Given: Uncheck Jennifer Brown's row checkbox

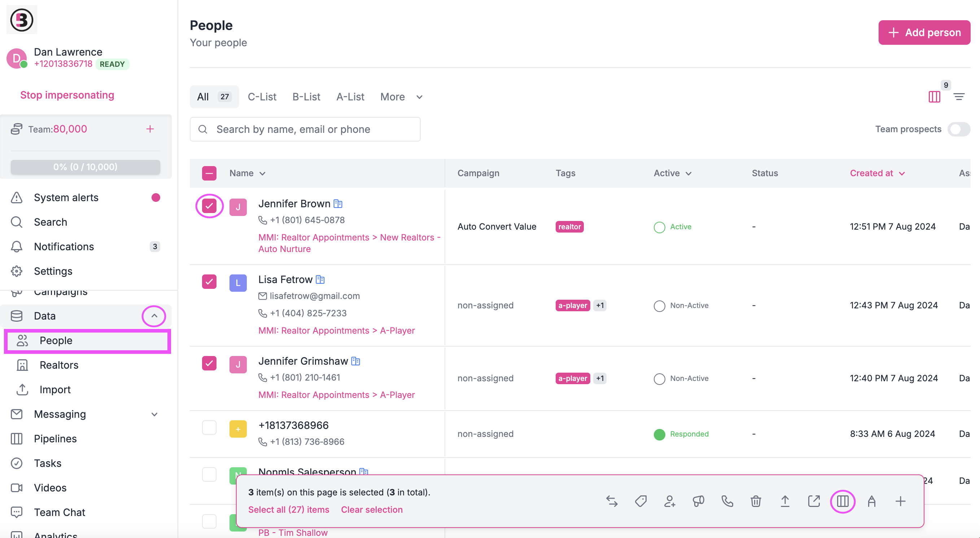Looking at the screenshot, I should (x=209, y=205).
